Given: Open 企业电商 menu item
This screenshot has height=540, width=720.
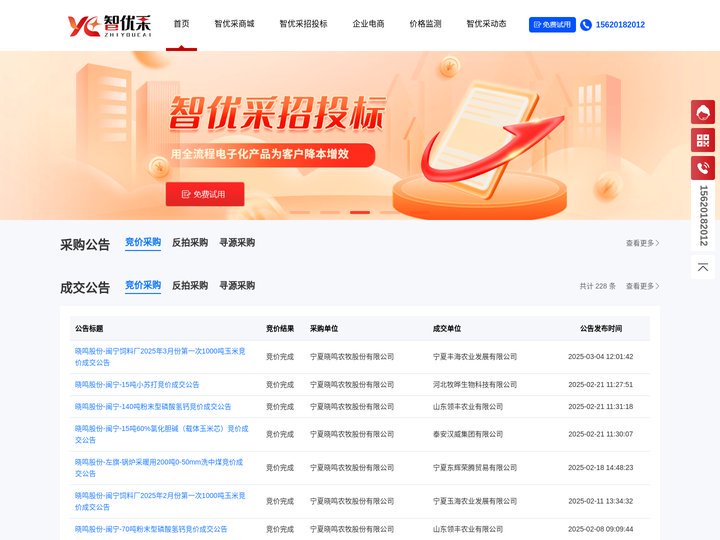Looking at the screenshot, I should tap(368, 24).
